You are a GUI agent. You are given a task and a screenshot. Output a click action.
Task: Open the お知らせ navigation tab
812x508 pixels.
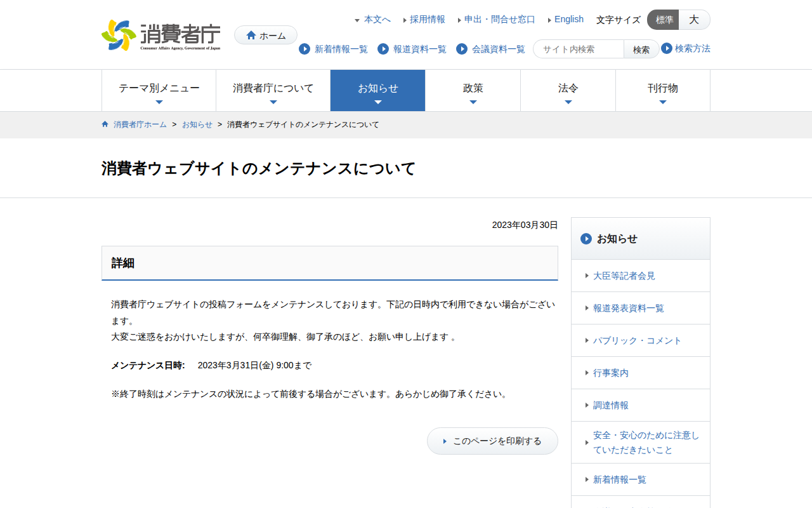pos(378,90)
